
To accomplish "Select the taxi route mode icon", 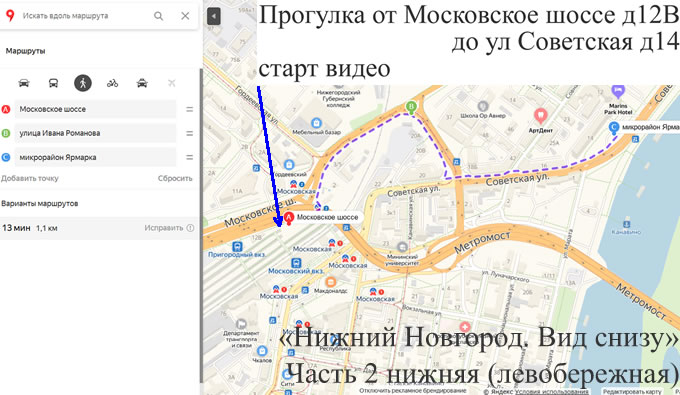I will [x=142, y=83].
